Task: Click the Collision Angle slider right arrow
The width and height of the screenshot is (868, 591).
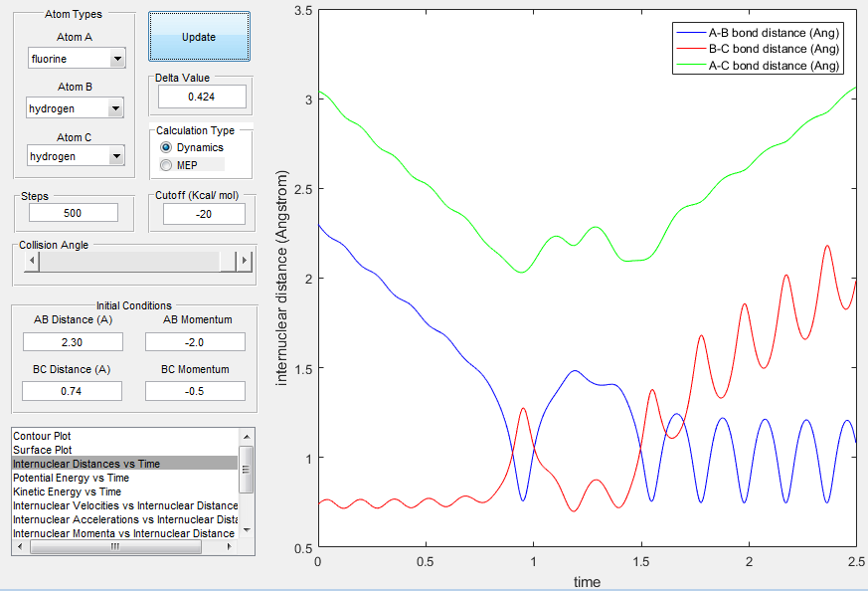Action: pos(245,261)
